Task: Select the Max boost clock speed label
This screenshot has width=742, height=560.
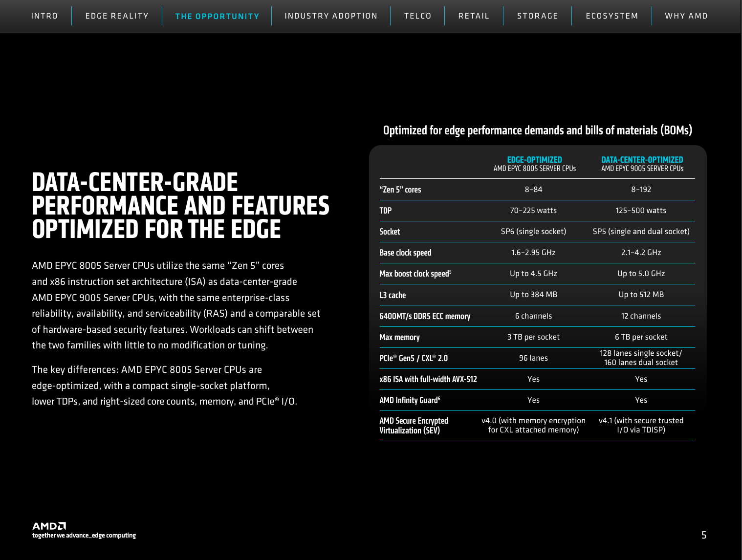Action: click(x=415, y=274)
